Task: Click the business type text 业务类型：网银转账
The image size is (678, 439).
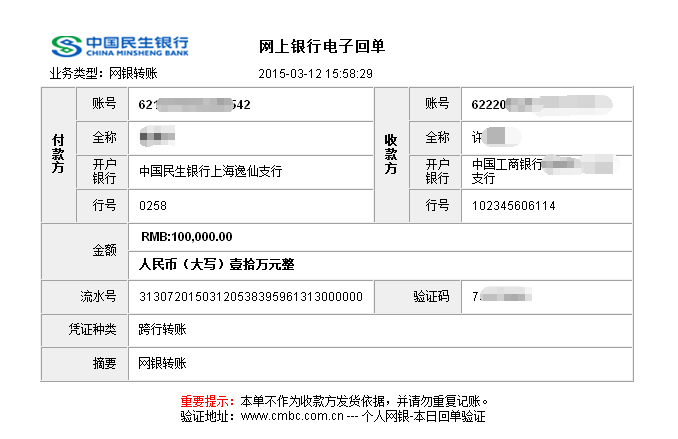Action: coord(103,74)
